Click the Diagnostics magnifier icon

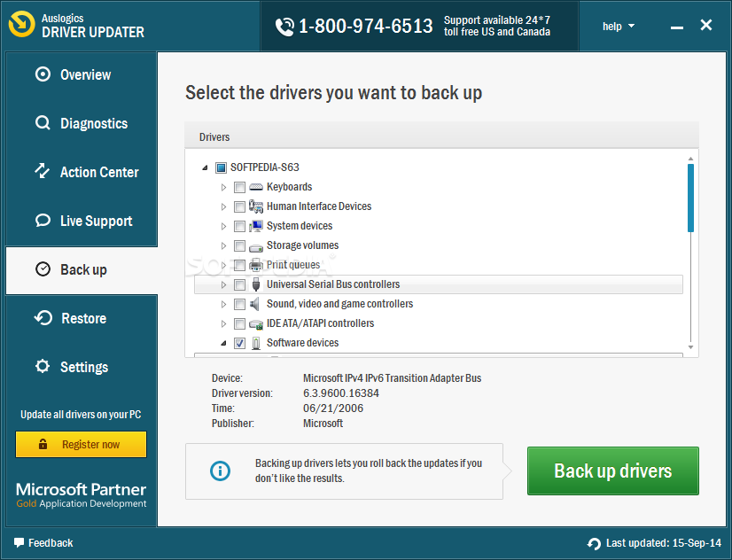pyautogui.click(x=43, y=123)
